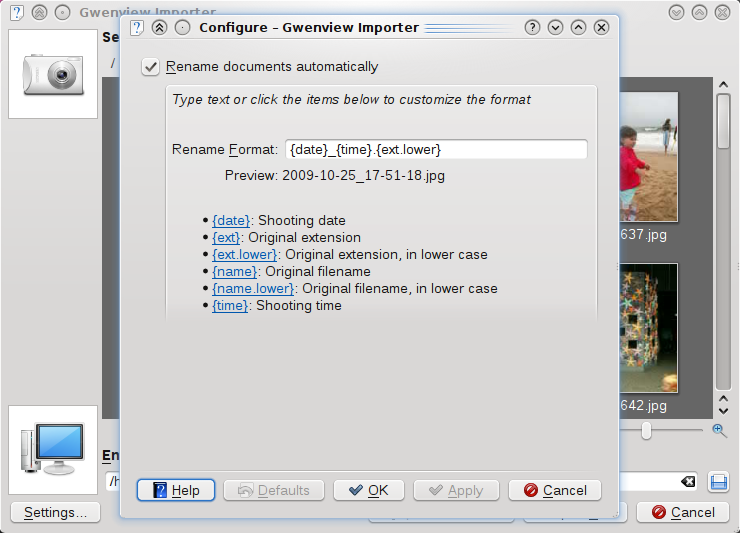The image size is (740, 533).
Task: Insert the {ext.lower} placeholder link
Action: (x=244, y=254)
